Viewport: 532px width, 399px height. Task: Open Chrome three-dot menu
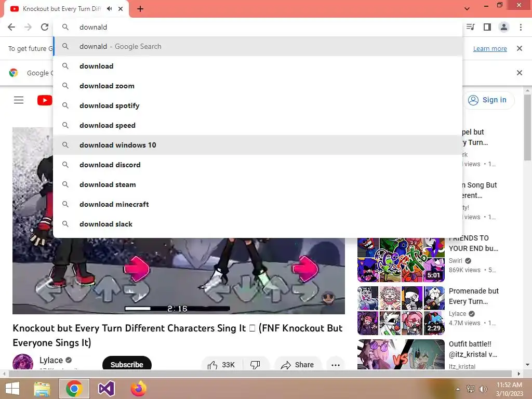click(521, 27)
